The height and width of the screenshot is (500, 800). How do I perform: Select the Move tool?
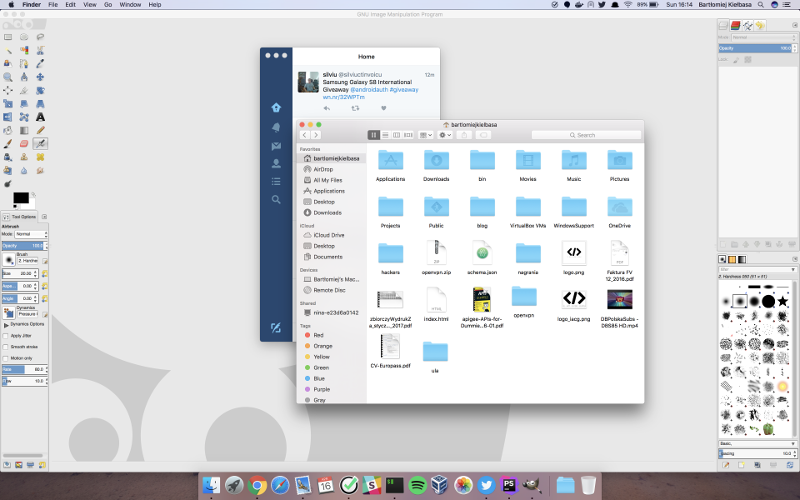(x=40, y=77)
